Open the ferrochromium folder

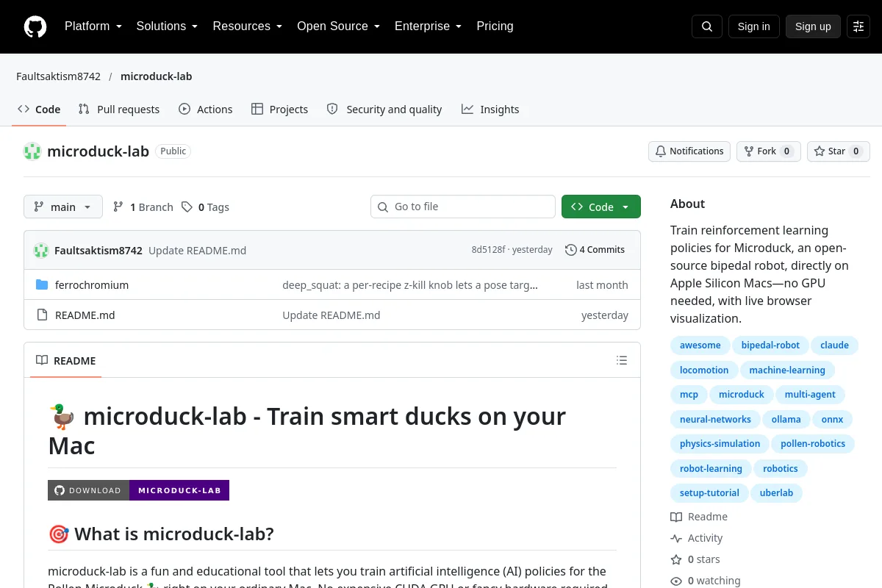pyautogui.click(x=92, y=285)
